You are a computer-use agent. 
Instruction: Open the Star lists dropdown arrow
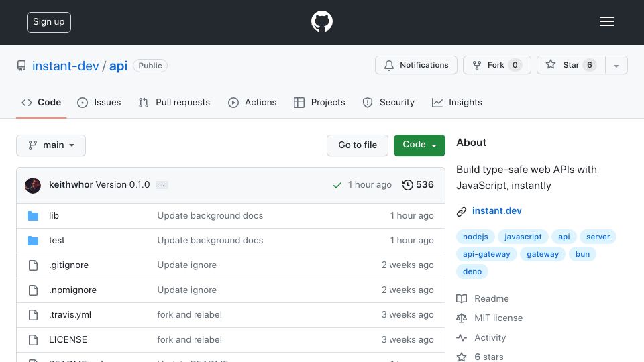click(x=616, y=65)
